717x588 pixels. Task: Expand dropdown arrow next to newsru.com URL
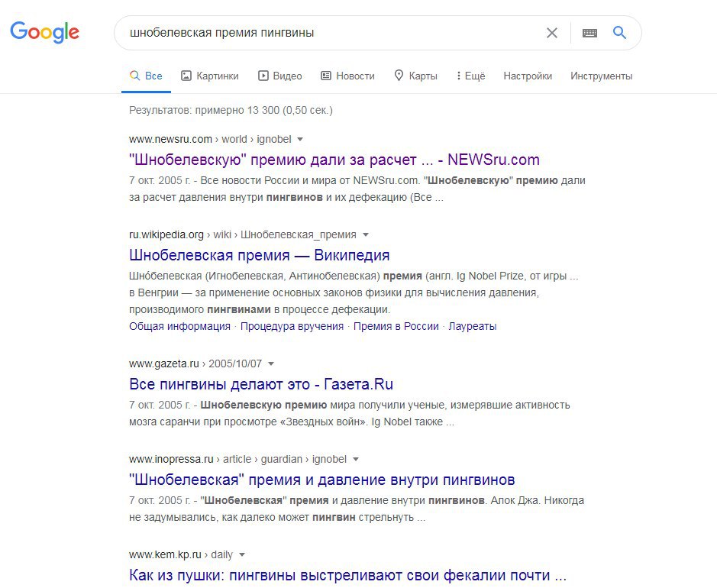pos(300,139)
